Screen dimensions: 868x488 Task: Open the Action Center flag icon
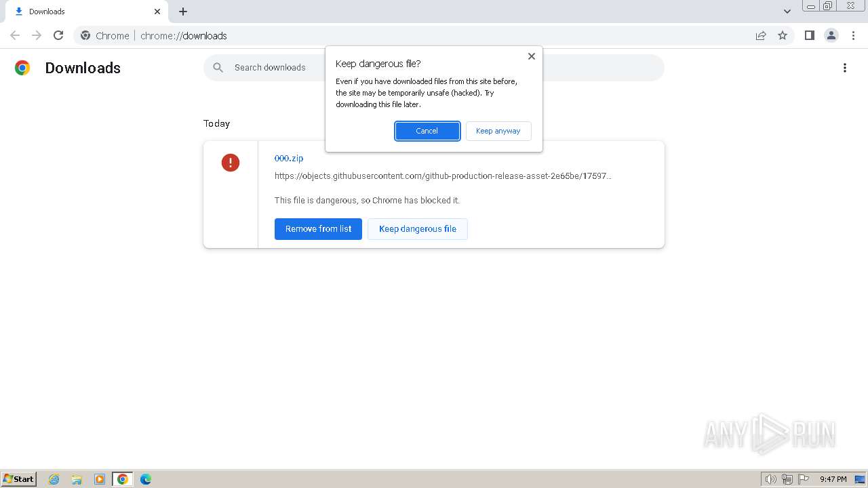click(804, 479)
